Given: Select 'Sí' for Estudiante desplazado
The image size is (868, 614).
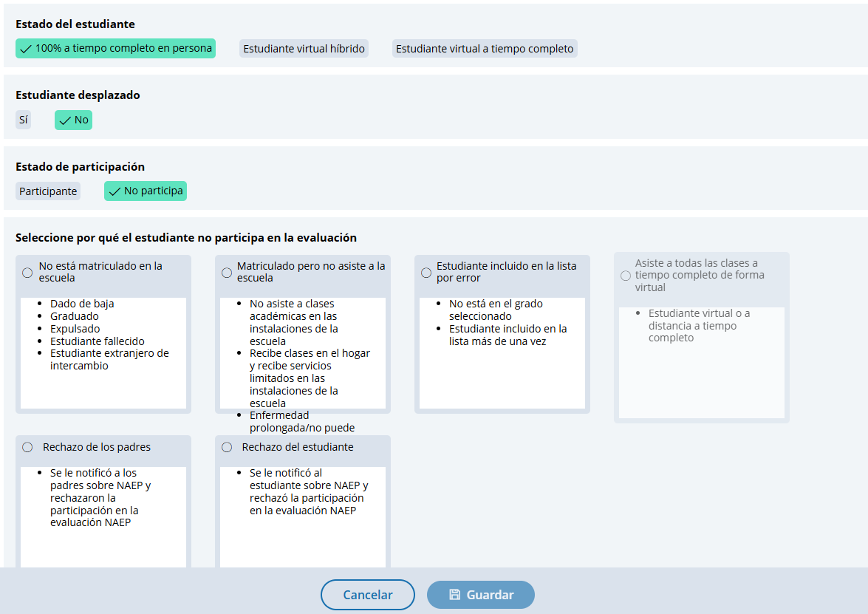Looking at the screenshot, I should pos(24,120).
